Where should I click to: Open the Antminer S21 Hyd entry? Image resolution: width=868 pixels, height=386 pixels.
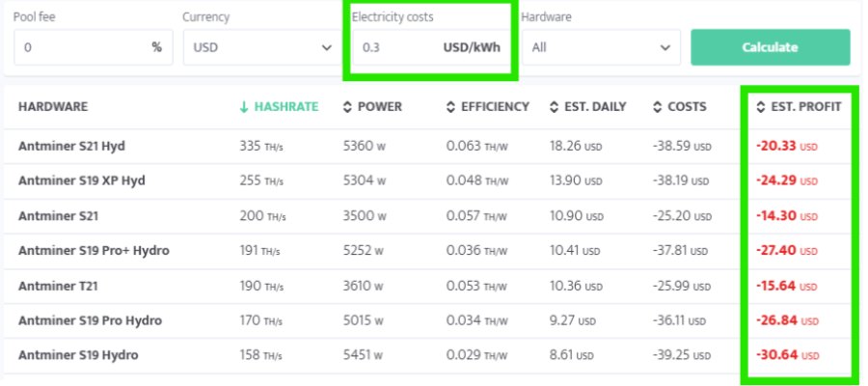[71, 147]
